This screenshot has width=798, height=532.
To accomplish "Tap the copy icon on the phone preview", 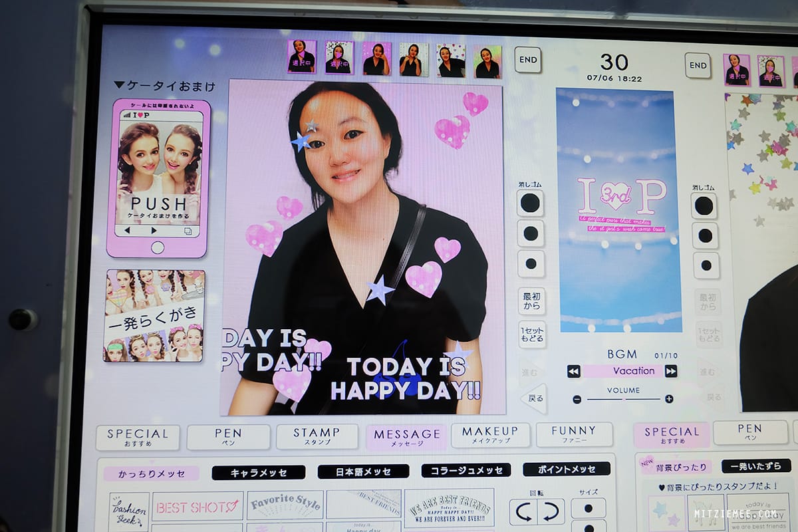I will [188, 231].
